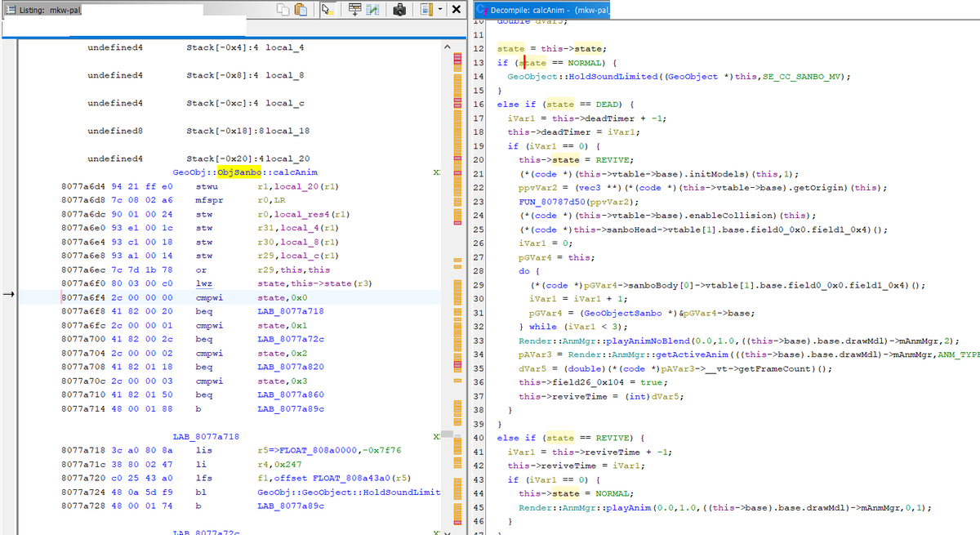This screenshot has width=980, height=535.
Task: Toggle mouse hover mode cursor icon
Action: 326,10
